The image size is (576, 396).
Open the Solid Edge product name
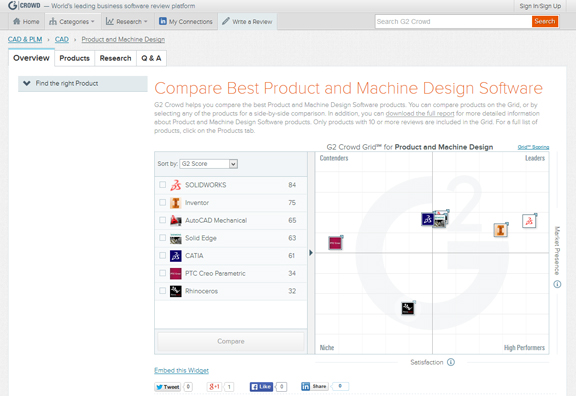(201, 238)
